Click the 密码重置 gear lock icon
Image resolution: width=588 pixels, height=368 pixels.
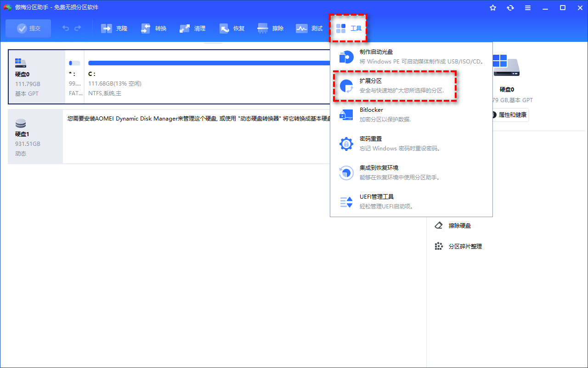pyautogui.click(x=346, y=144)
